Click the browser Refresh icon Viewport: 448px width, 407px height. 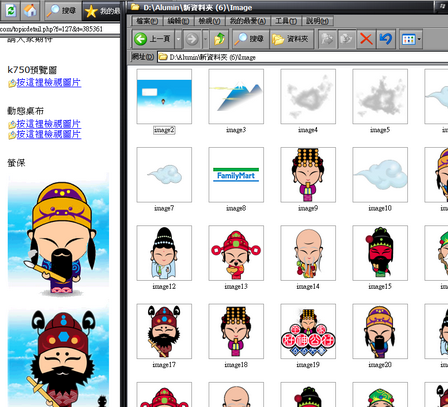coord(11,10)
